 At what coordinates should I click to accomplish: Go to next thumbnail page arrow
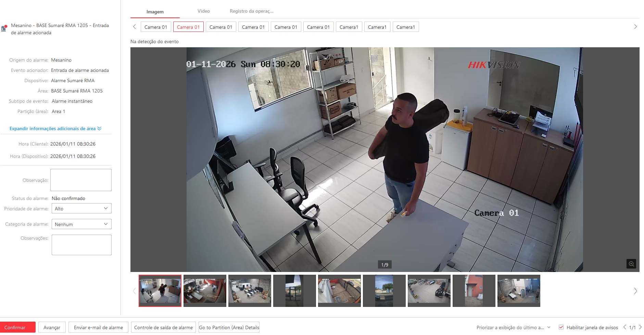click(635, 291)
